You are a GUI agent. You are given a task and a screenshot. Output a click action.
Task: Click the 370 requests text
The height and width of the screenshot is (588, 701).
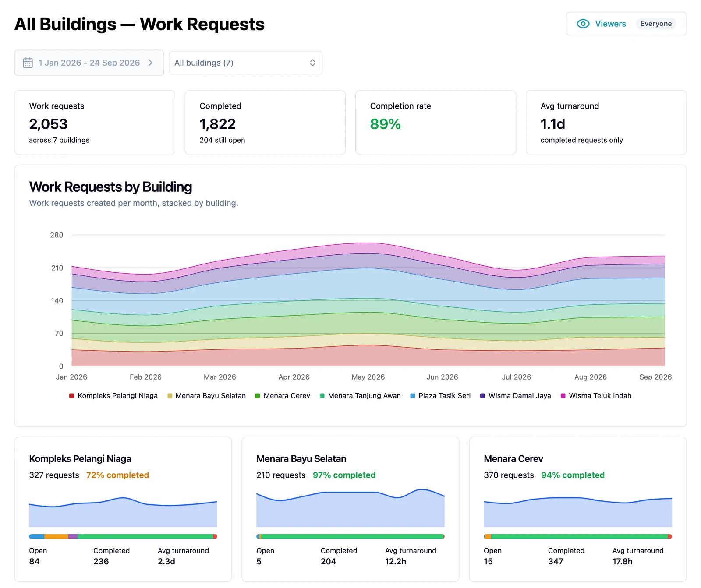(x=509, y=475)
